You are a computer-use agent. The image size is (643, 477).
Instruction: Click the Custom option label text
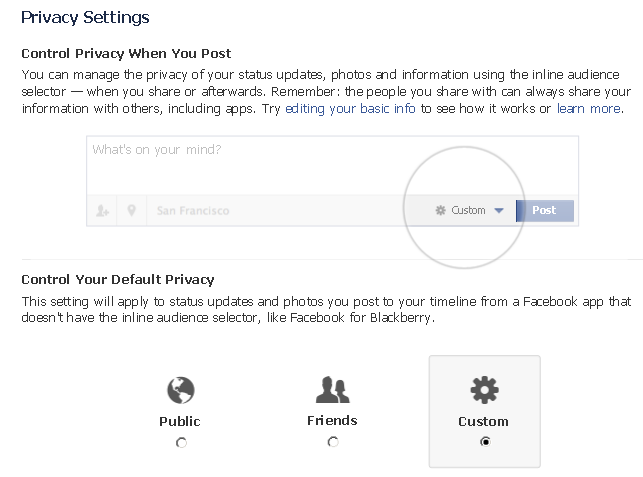point(484,421)
